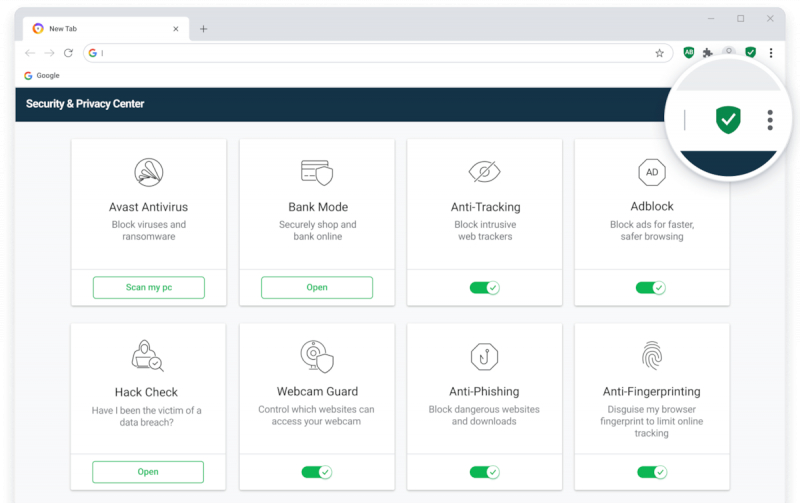Click 'Block dangerous websites and downloads' text

click(x=484, y=415)
